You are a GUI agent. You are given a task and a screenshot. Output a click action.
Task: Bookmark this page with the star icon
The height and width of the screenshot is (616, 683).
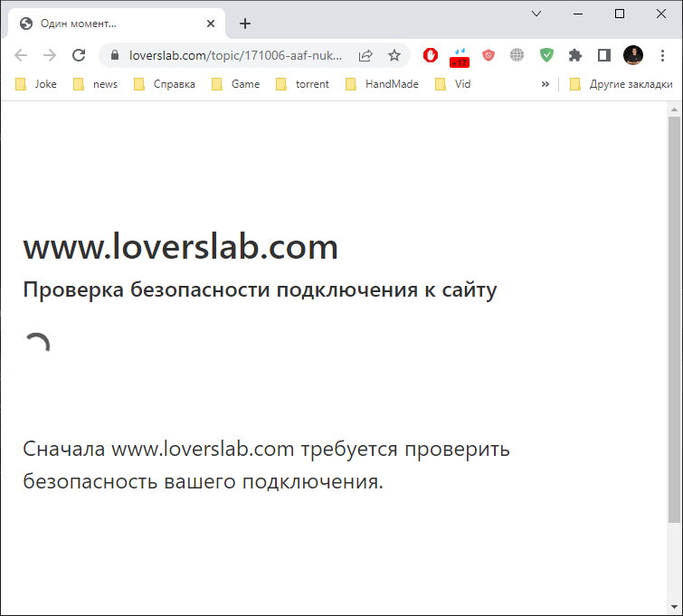[394, 55]
